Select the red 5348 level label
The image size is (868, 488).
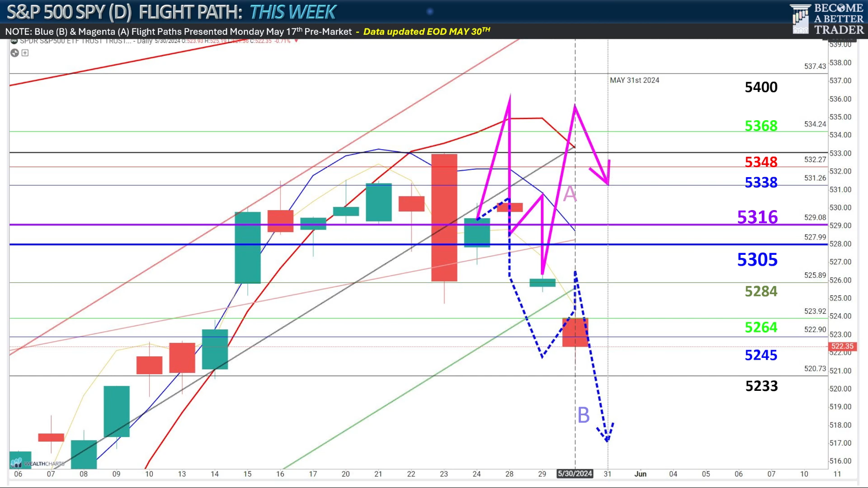pyautogui.click(x=761, y=162)
